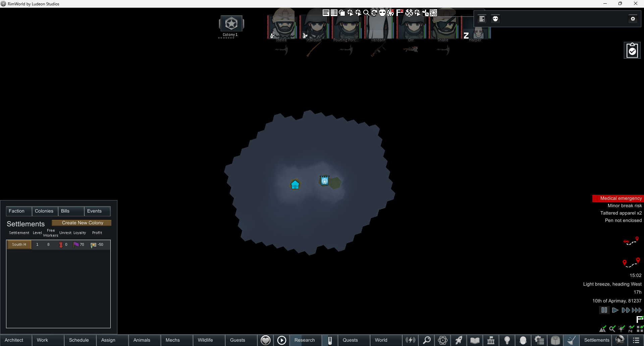644x346 pixels.
Task: Click the rocket checklist icon in top toolbar
Action: [x=433, y=13]
